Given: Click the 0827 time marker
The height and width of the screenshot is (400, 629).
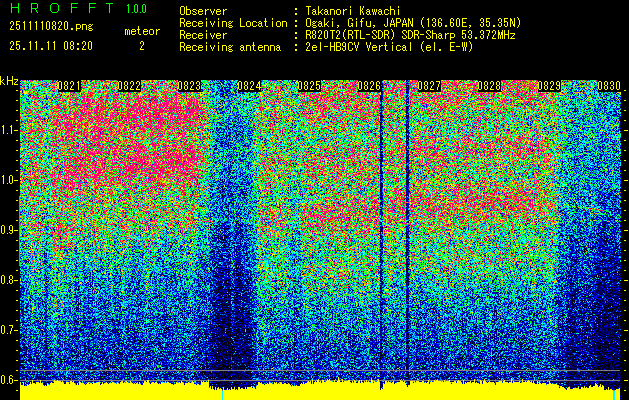Looking at the screenshot, I should (x=429, y=86).
